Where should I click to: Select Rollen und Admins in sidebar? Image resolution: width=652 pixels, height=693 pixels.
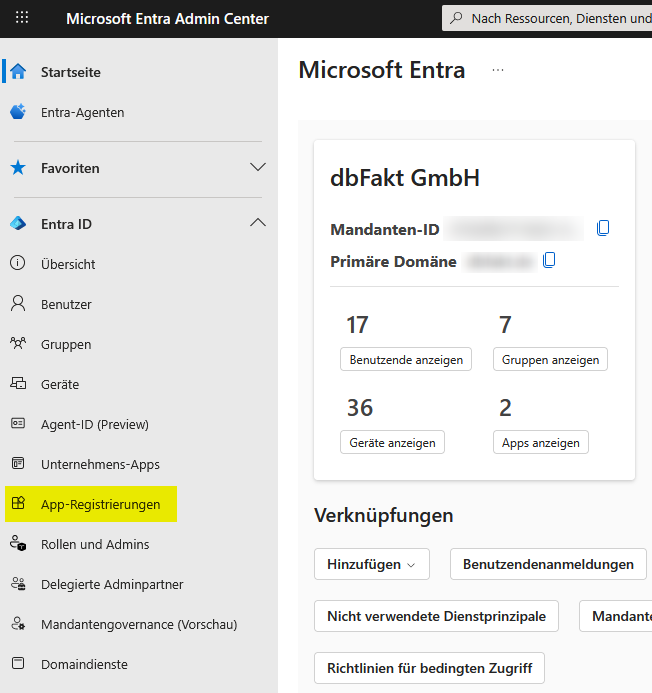coord(95,544)
